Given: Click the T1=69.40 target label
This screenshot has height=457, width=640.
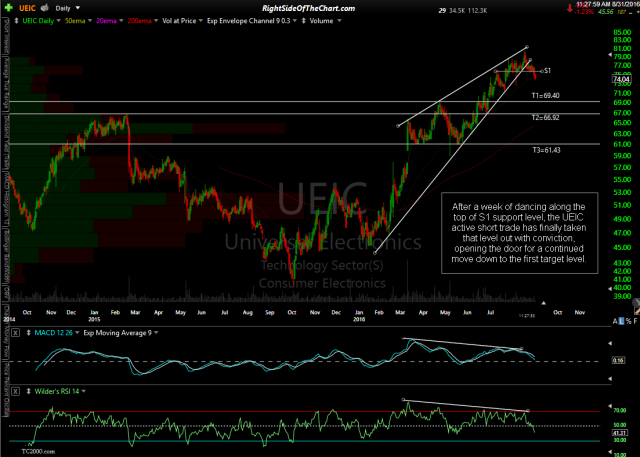Looking at the screenshot, I should pos(545,95).
